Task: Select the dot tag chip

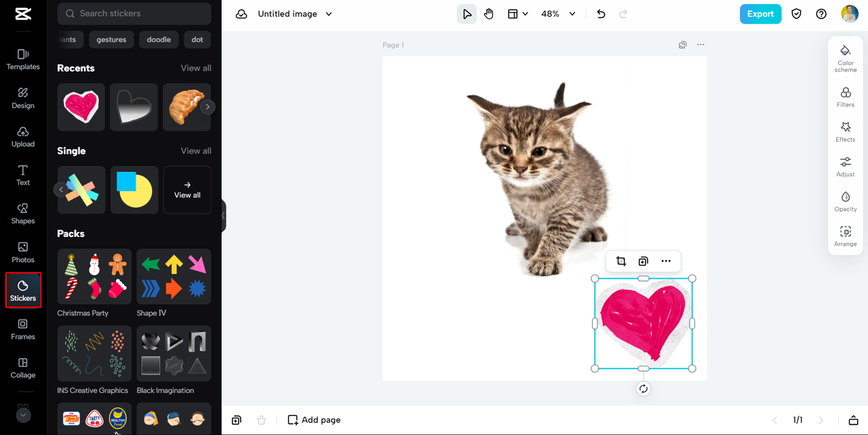Action: 197,39
